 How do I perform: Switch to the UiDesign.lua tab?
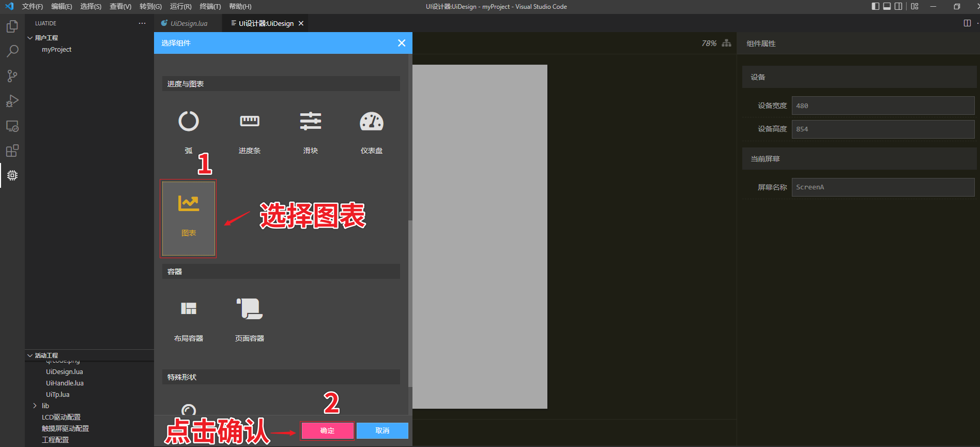(x=189, y=23)
